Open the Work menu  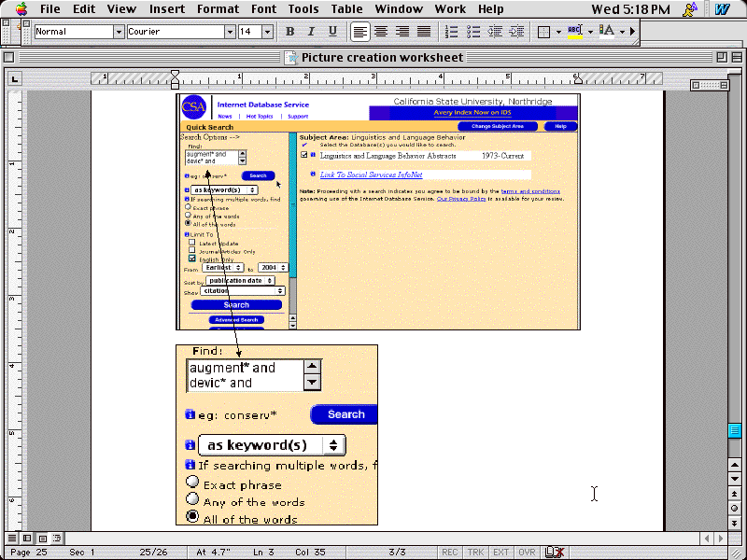[x=450, y=8]
